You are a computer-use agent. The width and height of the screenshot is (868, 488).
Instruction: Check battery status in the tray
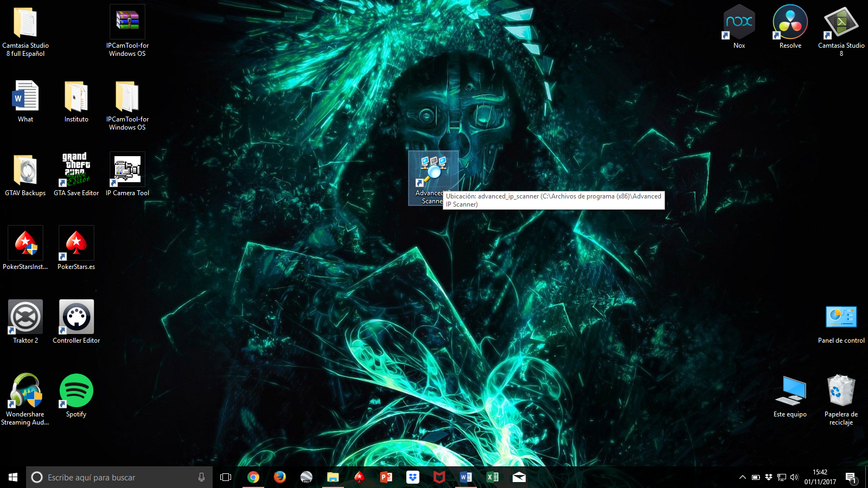point(755,477)
